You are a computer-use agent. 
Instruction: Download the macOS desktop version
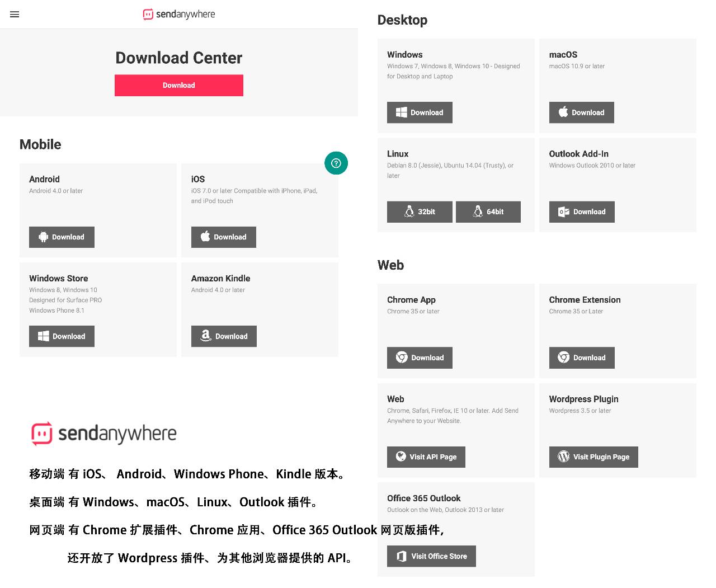(x=582, y=112)
